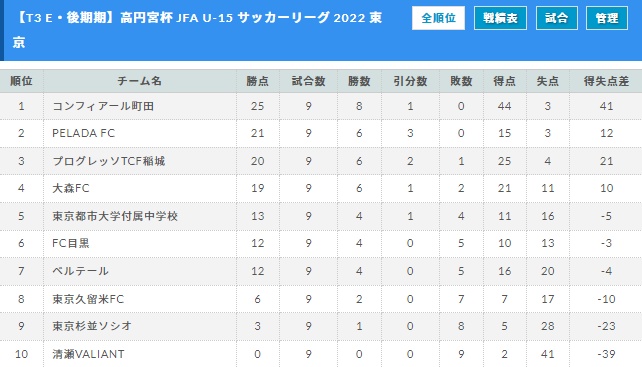The width and height of the screenshot is (642, 367).
Task: Select the 全順位 tab button
Action: coord(438,18)
